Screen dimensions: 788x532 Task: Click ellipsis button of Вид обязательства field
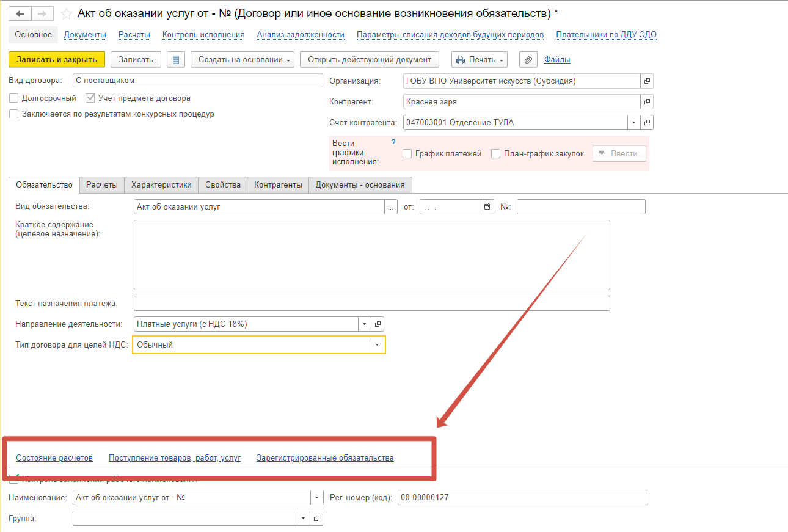click(x=390, y=206)
